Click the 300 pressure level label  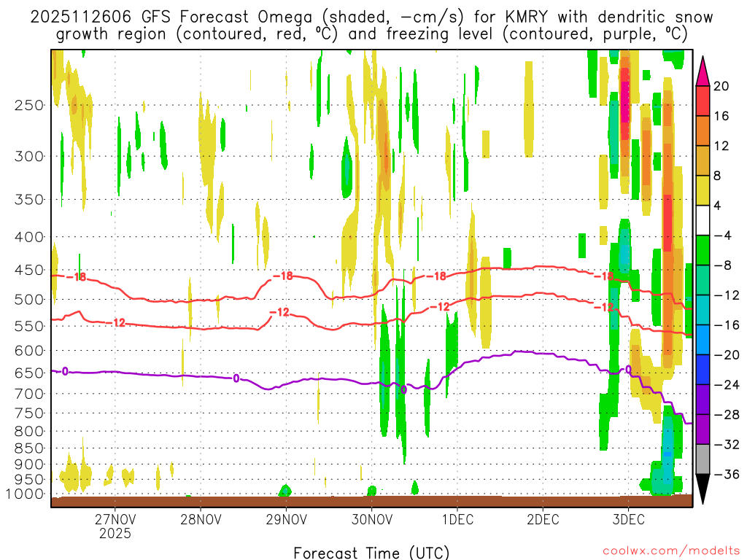coord(29,156)
